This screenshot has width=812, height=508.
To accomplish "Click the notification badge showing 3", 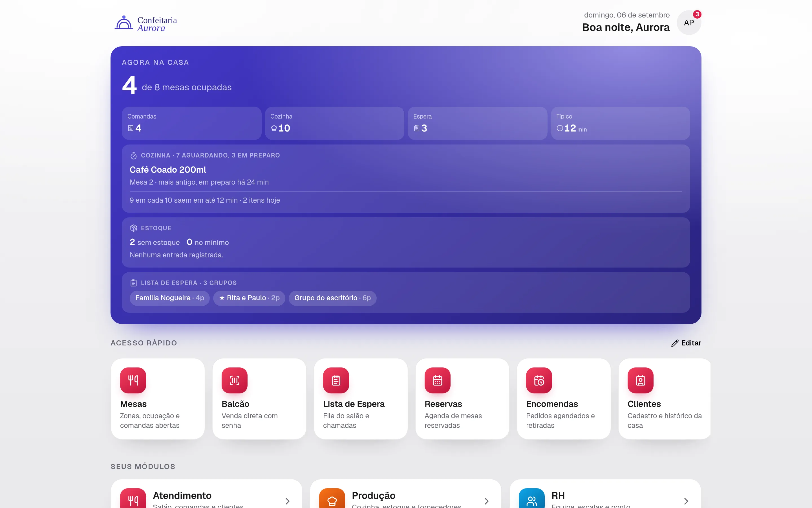I will (697, 14).
